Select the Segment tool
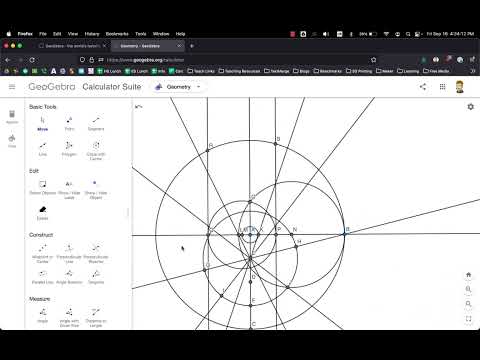The height and width of the screenshot is (360, 480). coord(96,123)
